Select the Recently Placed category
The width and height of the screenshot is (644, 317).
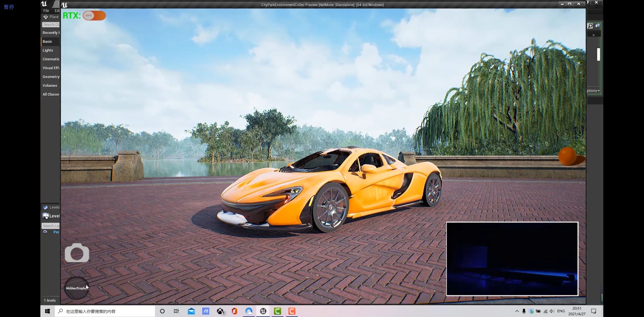coord(50,33)
